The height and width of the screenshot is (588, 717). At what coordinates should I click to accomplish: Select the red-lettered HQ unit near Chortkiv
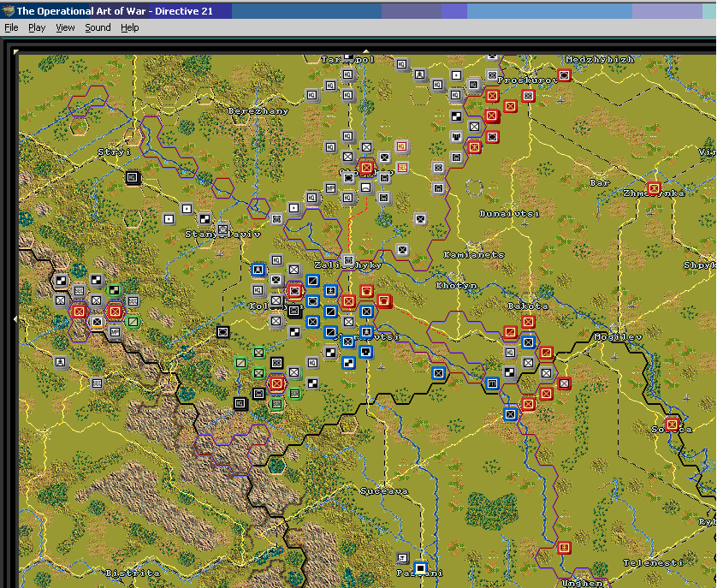(x=401, y=146)
